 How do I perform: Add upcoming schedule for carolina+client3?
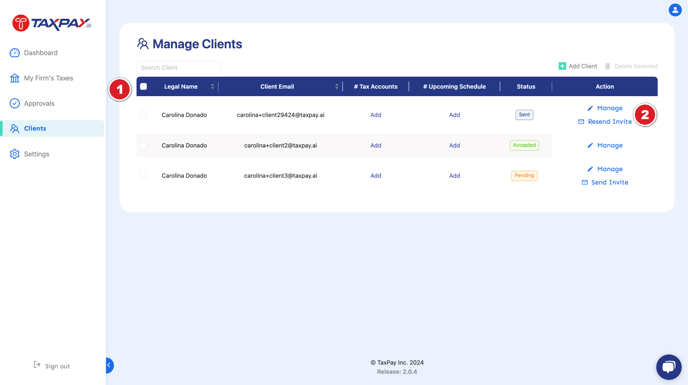point(454,176)
